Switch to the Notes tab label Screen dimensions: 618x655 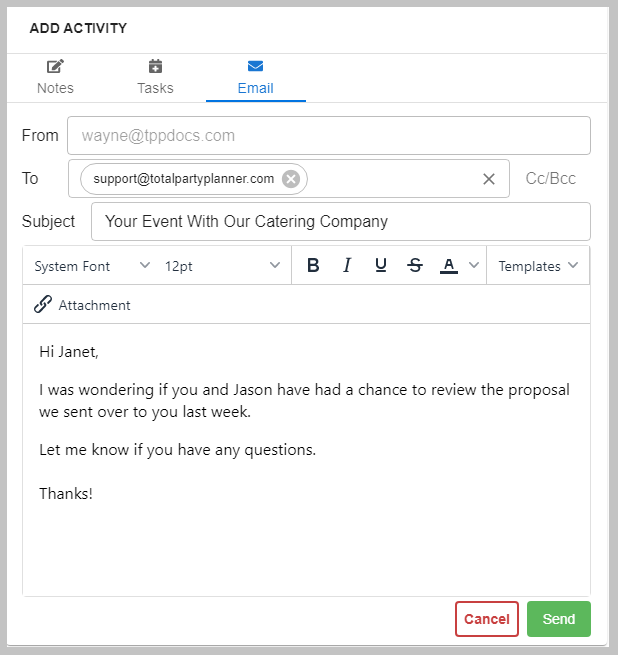(x=55, y=88)
